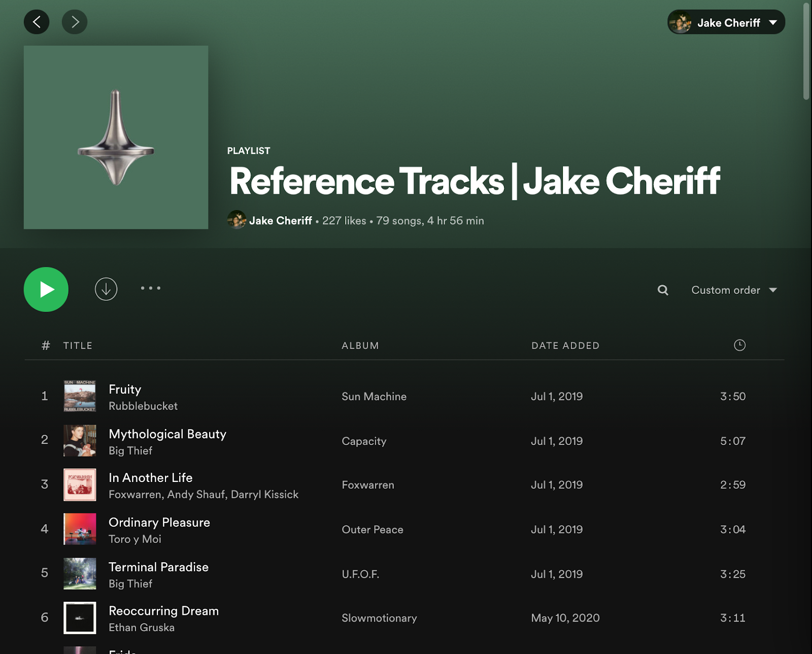Open the Custom order sort dropdown

pyautogui.click(x=734, y=290)
